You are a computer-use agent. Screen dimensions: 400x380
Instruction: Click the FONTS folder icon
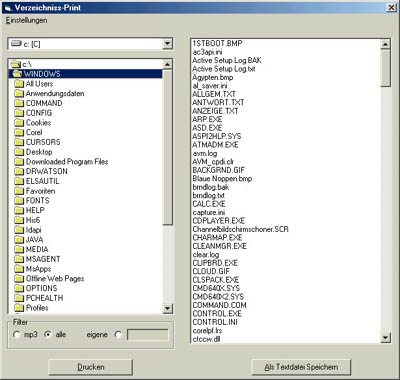(19, 200)
